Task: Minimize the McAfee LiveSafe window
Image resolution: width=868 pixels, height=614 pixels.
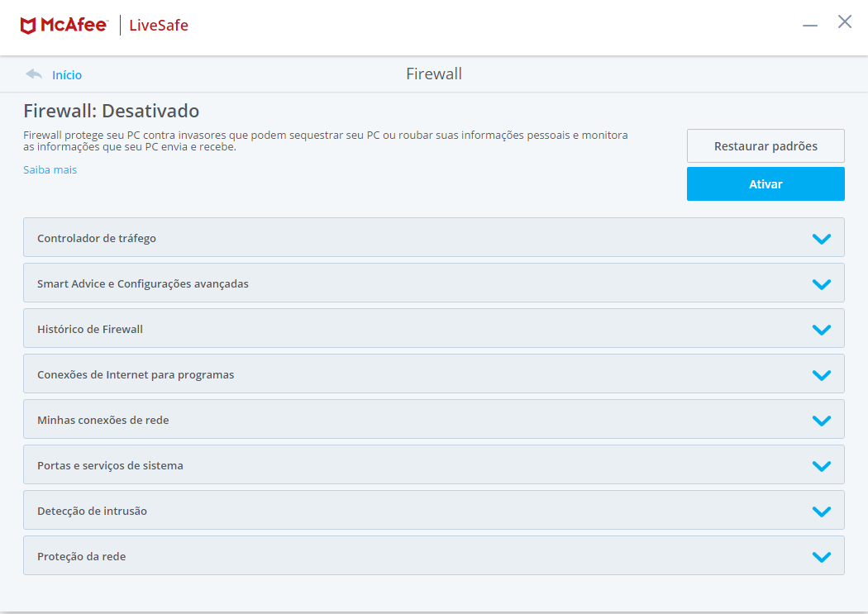Action: coord(810,25)
